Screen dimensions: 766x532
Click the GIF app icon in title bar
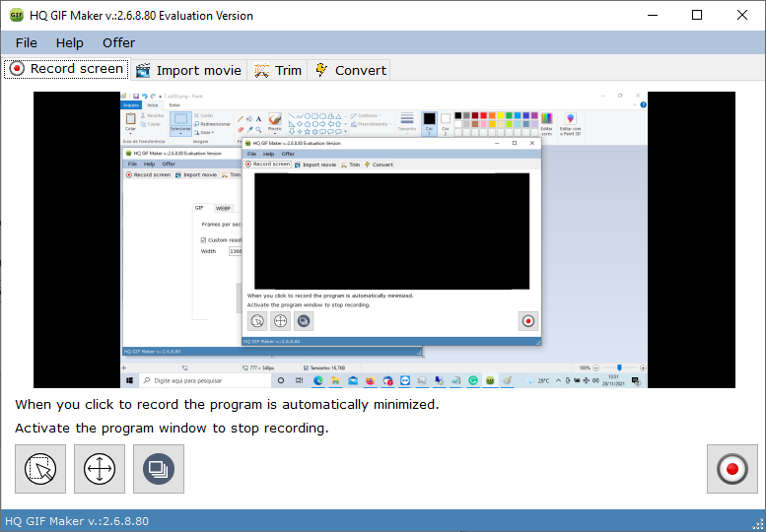pyautogui.click(x=17, y=15)
